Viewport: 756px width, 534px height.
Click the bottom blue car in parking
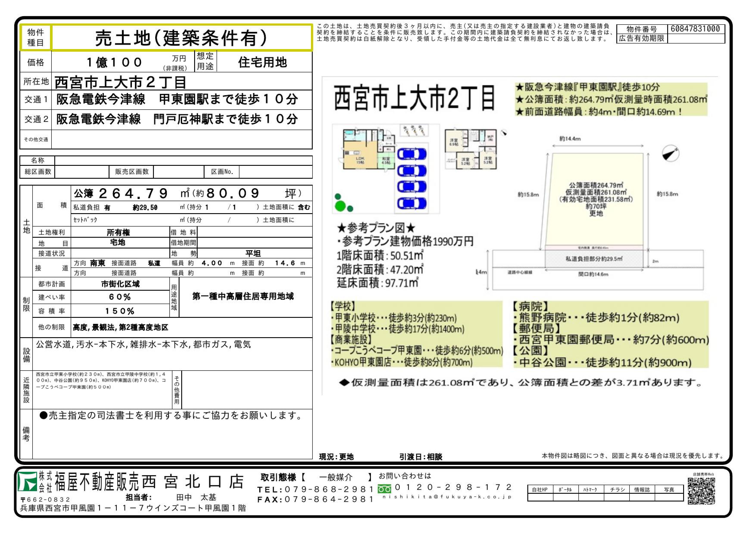pos(412,204)
